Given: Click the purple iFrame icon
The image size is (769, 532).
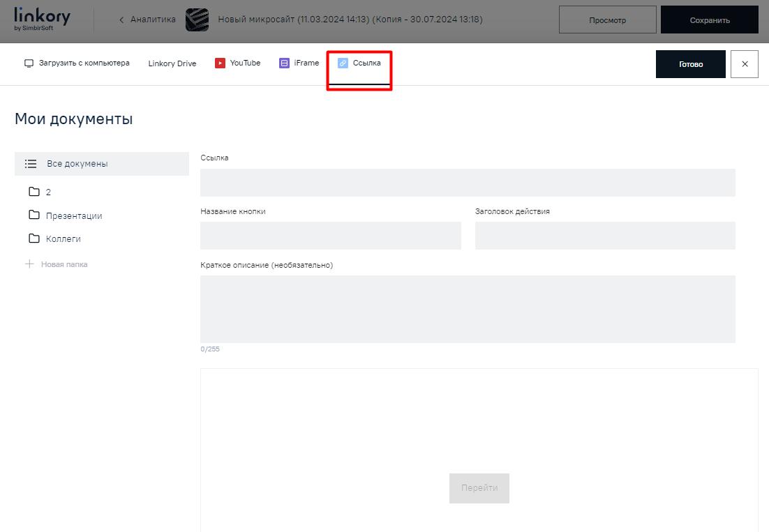Looking at the screenshot, I should coord(284,63).
